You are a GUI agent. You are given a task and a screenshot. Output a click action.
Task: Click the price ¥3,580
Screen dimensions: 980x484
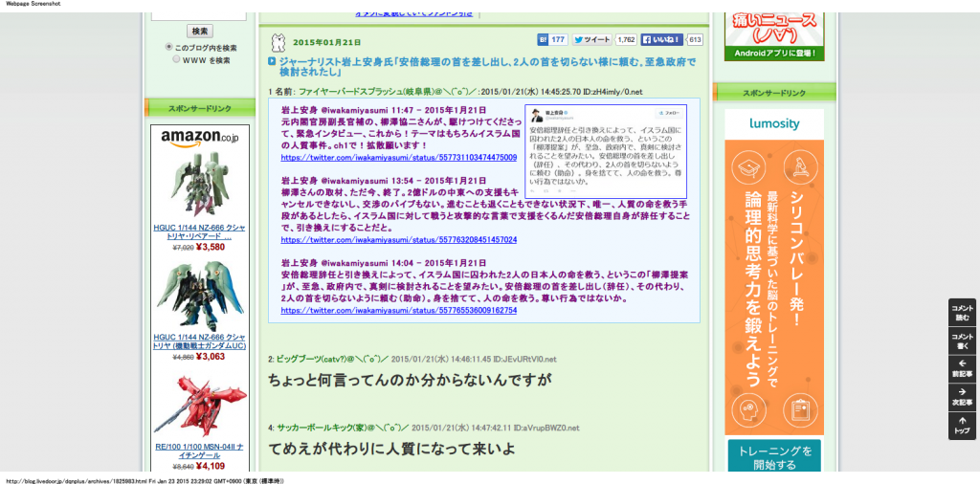(x=210, y=247)
